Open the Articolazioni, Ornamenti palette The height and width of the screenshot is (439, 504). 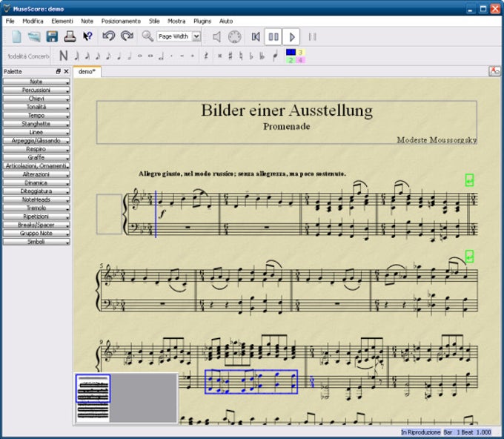coord(36,166)
